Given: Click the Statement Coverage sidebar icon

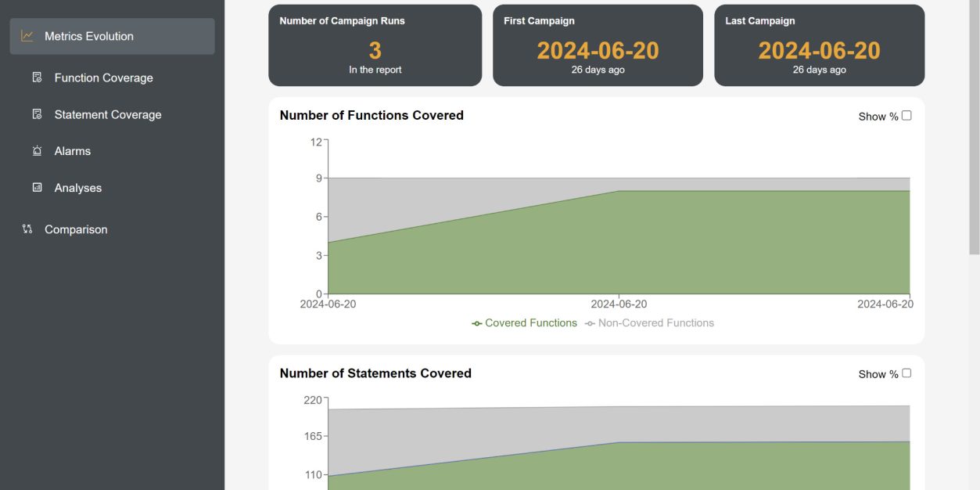Looking at the screenshot, I should click(x=37, y=114).
